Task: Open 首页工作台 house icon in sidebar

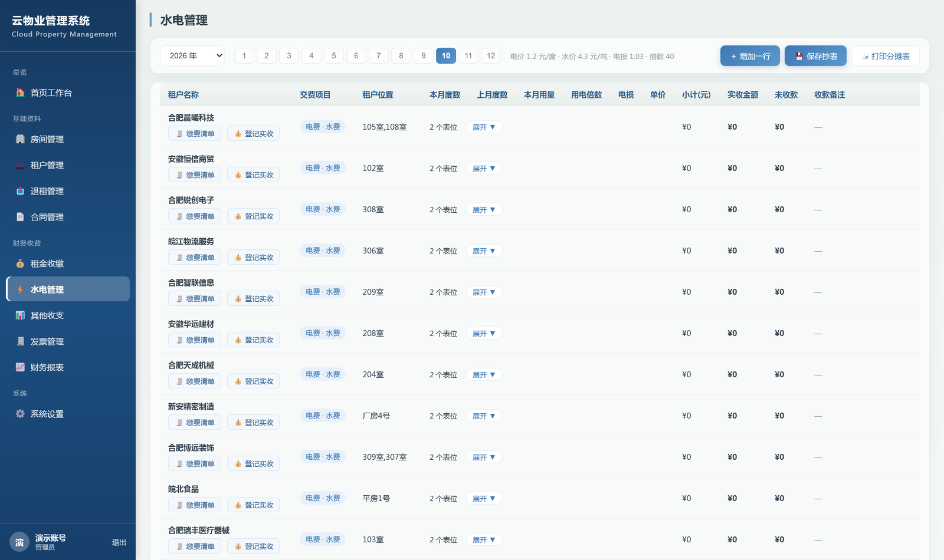Action: click(x=20, y=93)
